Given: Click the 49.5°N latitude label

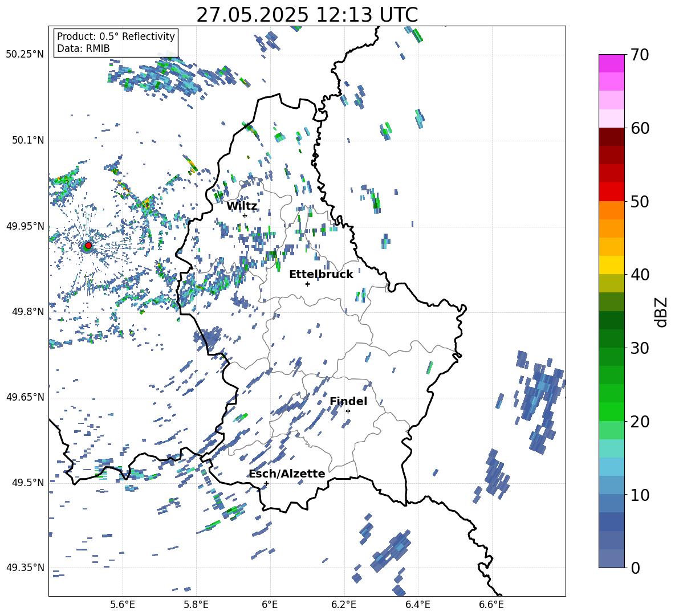Looking at the screenshot, I should (x=27, y=483).
